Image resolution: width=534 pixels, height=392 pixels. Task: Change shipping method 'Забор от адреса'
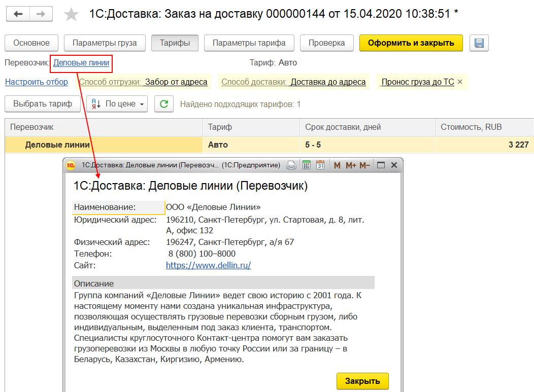[176, 82]
